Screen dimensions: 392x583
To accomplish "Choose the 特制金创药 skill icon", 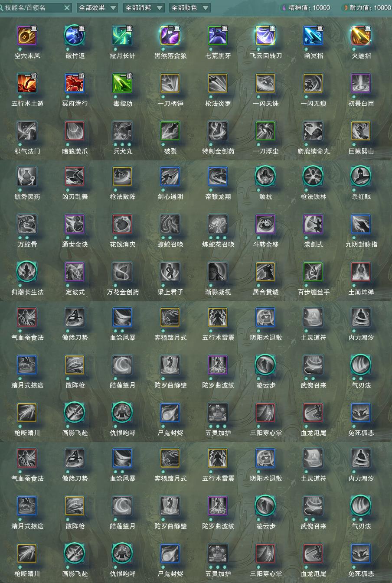I will tap(218, 131).
